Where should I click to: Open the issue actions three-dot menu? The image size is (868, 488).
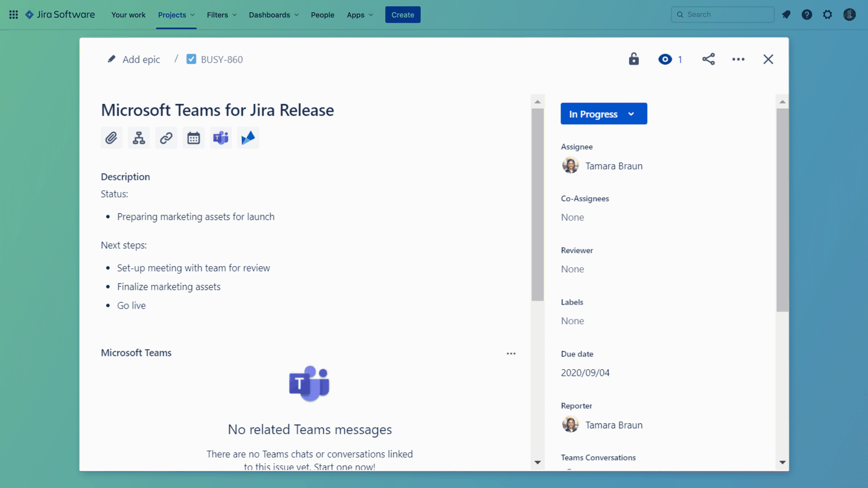738,59
